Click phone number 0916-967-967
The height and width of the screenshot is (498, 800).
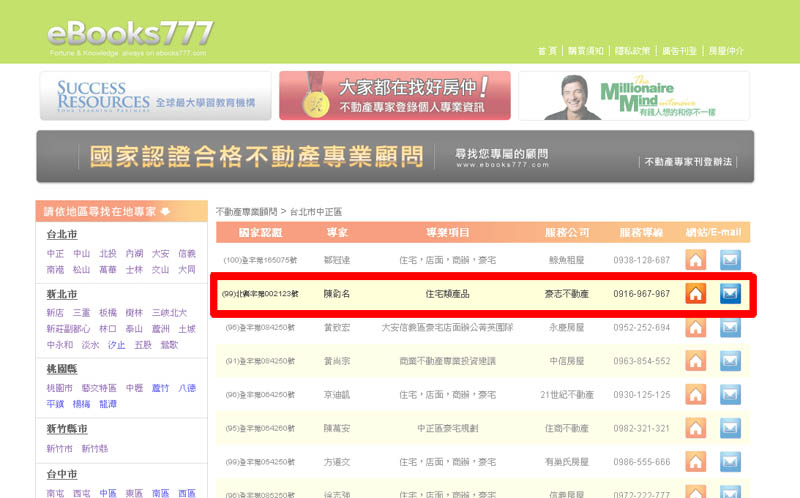click(641, 294)
